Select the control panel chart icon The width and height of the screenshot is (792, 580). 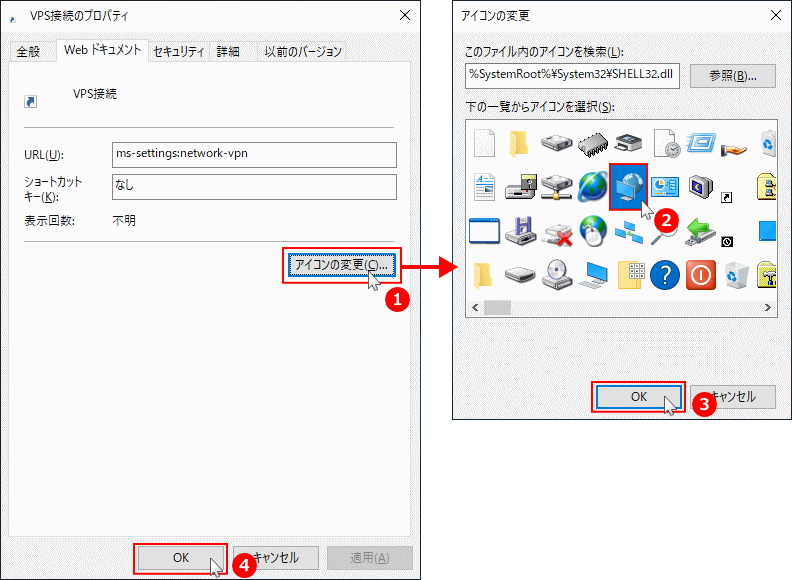[665, 187]
